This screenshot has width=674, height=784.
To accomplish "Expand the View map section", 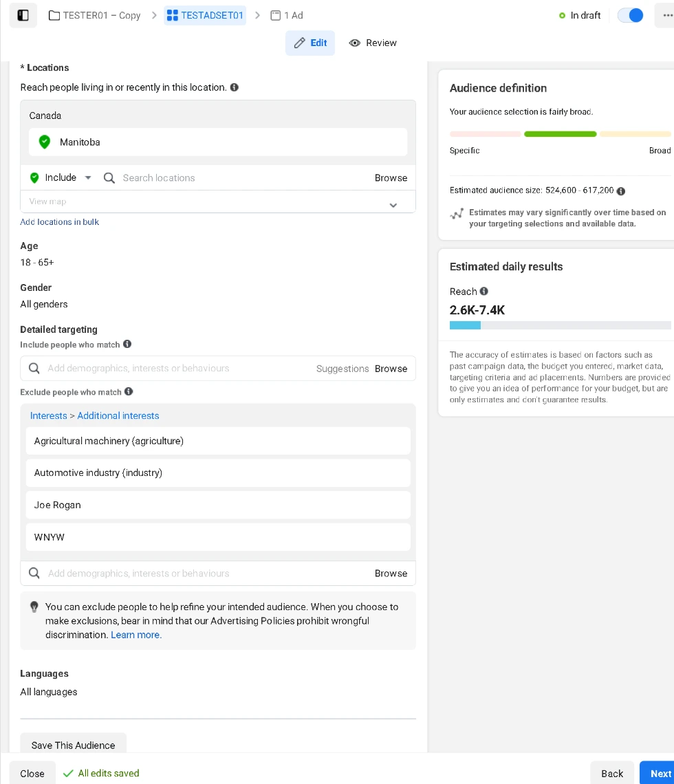I will coord(393,205).
